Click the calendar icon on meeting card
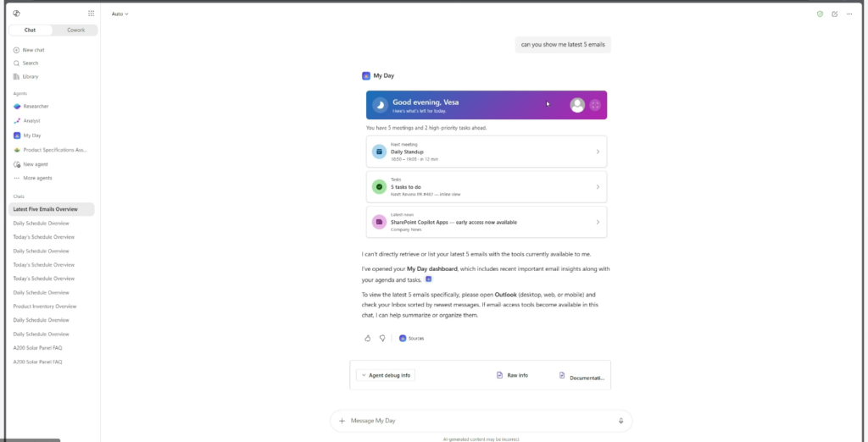This screenshot has width=868, height=442. (x=379, y=152)
